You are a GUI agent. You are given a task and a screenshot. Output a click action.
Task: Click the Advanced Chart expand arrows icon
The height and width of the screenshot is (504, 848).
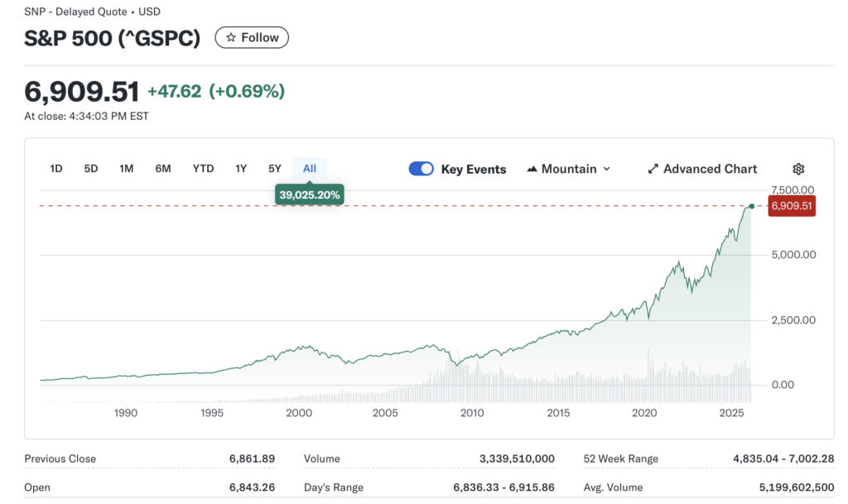click(653, 169)
